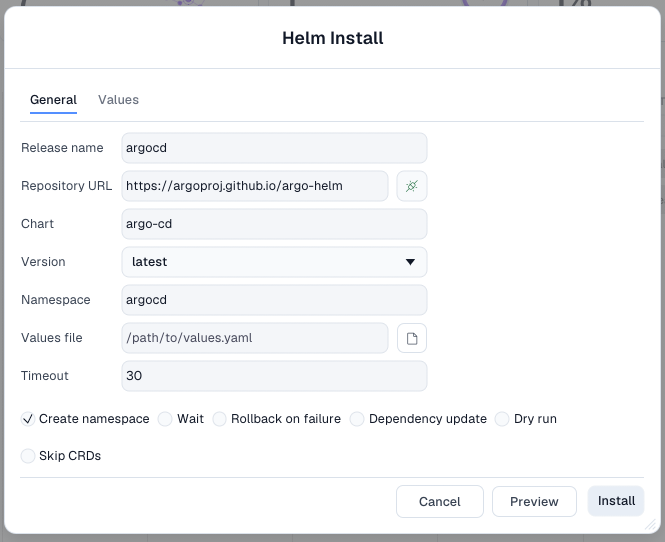
Task: Cancel the Helm install dialog
Action: pos(439,502)
